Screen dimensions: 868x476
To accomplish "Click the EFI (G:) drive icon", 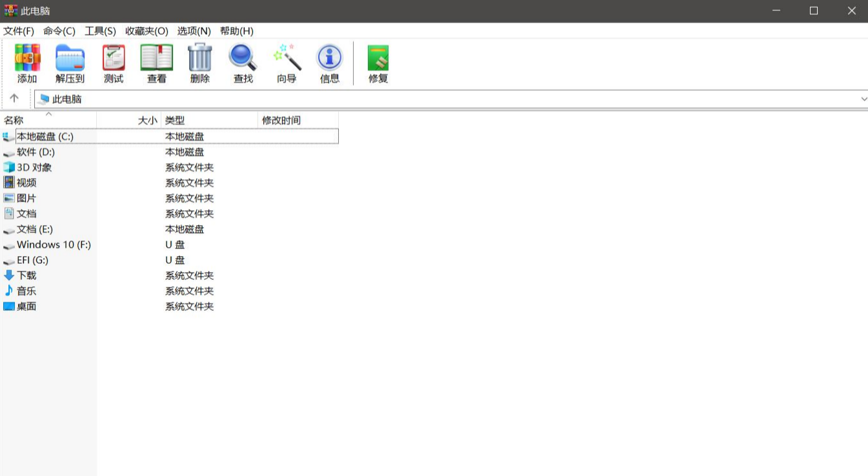I will (x=9, y=261).
